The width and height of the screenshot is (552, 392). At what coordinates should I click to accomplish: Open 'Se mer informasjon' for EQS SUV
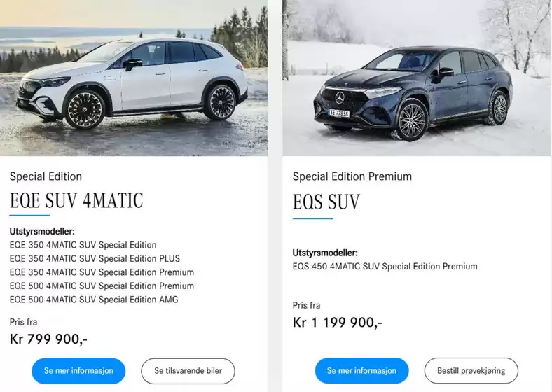361,371
